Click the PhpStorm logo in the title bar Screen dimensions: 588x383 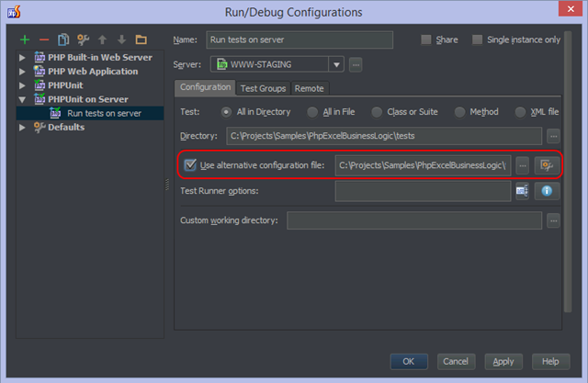[x=14, y=12]
